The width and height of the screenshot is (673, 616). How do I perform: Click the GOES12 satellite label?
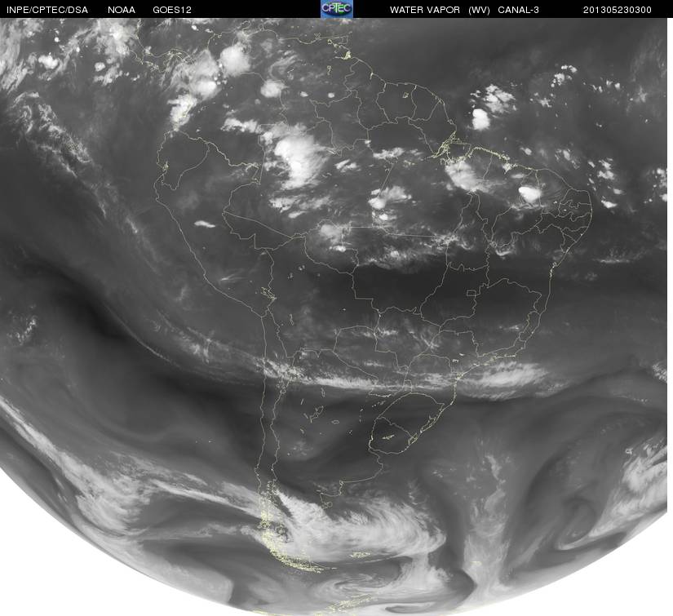pos(172,10)
